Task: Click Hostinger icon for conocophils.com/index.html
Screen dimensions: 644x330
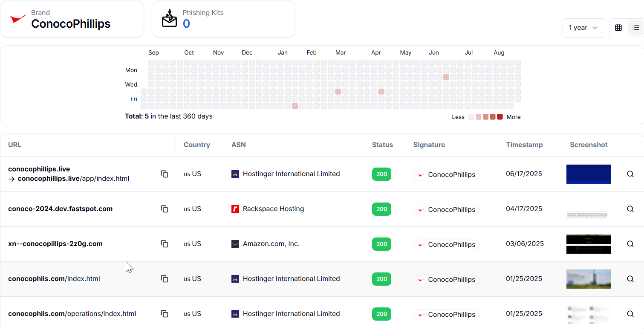Action: point(235,279)
